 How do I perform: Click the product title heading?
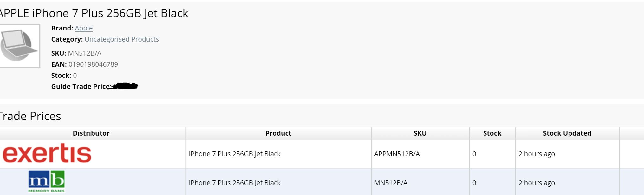tap(94, 13)
